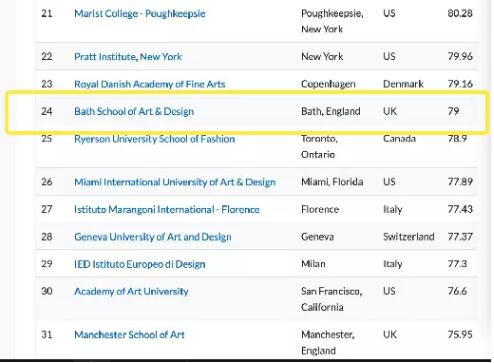Select the San Francisco, California location
This screenshot has width=494, height=363.
332,299
